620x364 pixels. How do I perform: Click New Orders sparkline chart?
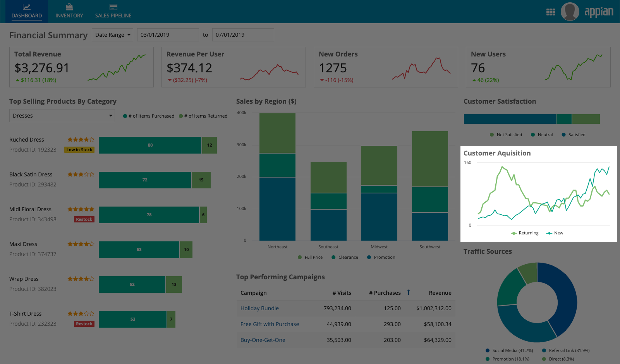pyautogui.click(x=421, y=68)
